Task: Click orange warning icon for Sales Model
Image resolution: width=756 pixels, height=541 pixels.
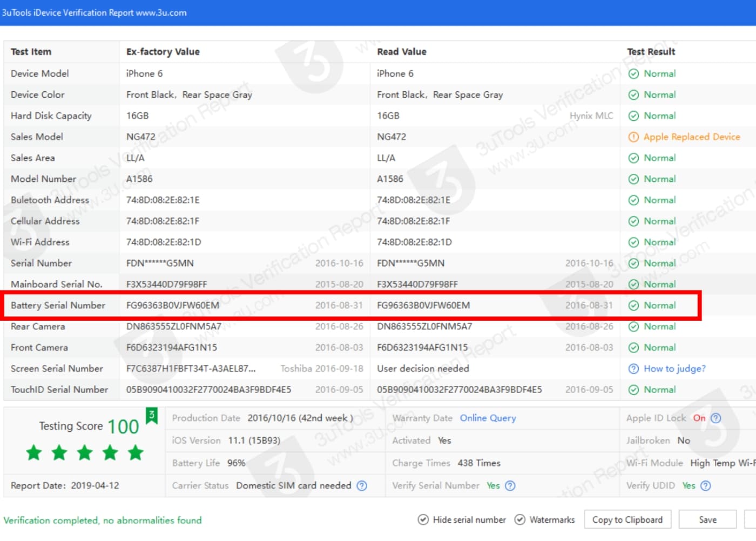Action: (633, 137)
